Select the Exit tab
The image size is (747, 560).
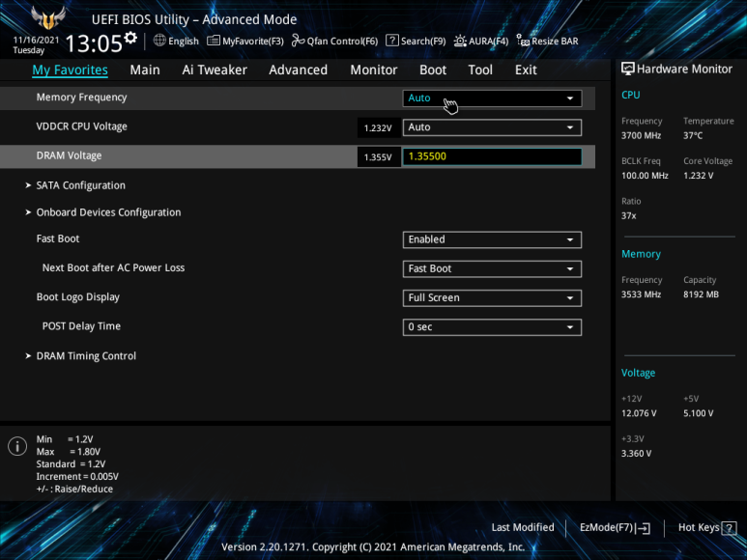(526, 70)
